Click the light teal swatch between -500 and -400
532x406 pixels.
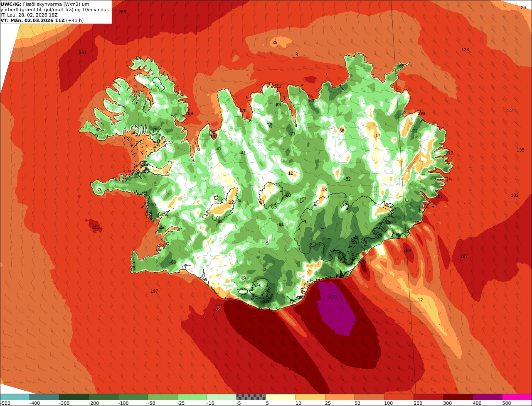coord(15,397)
